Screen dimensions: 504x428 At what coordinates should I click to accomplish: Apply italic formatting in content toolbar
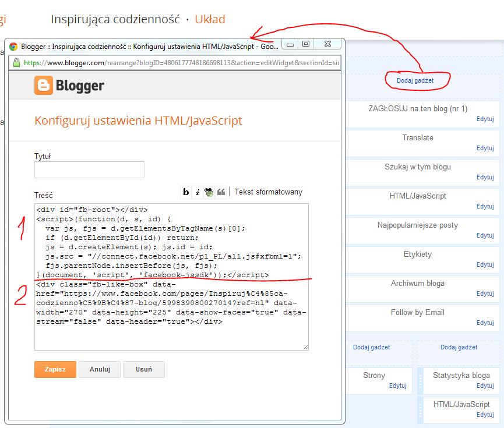[198, 192]
